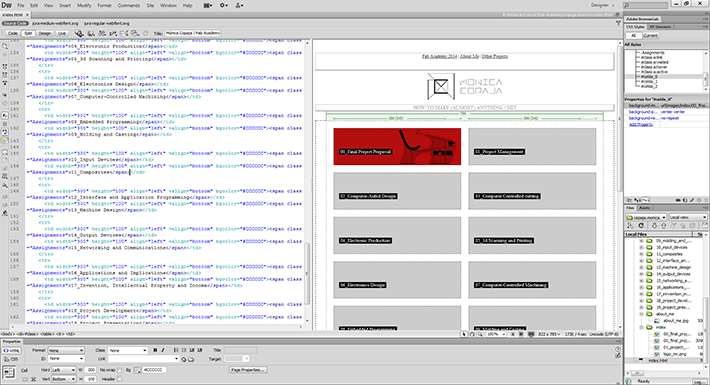Screen dimensions: 710x385
Task: Edit the cell W width field
Action: click(91, 370)
